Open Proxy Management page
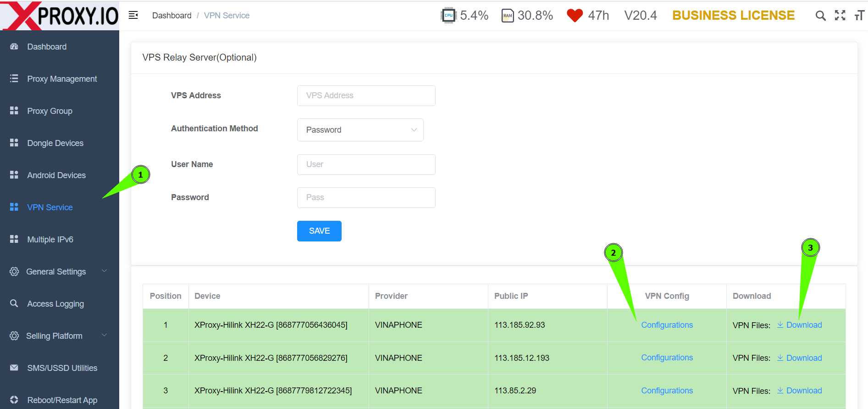 tap(62, 78)
